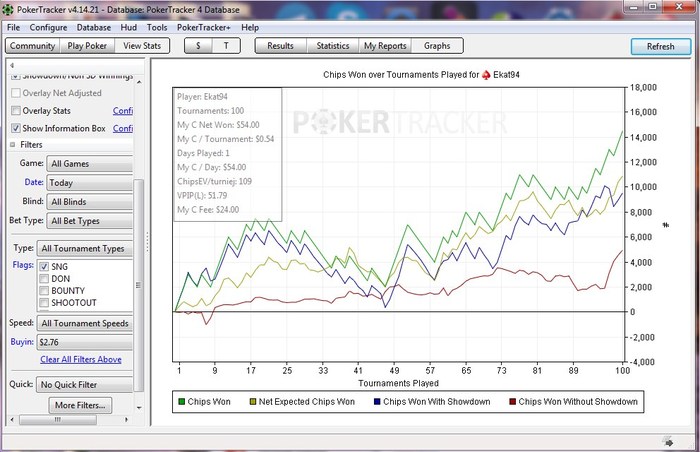Click the horizontal scroll right arrow in left panel
Viewport: 700px width, 452px height.
(x=126, y=420)
